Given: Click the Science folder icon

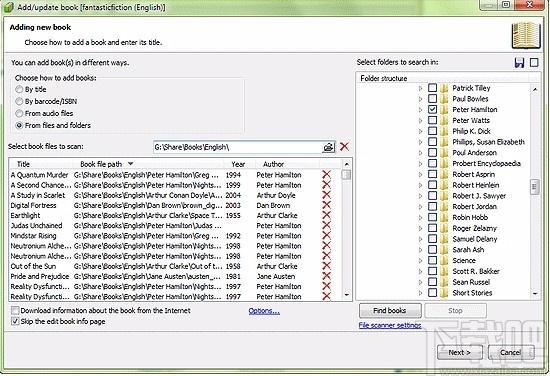Looking at the screenshot, I should point(444,260).
